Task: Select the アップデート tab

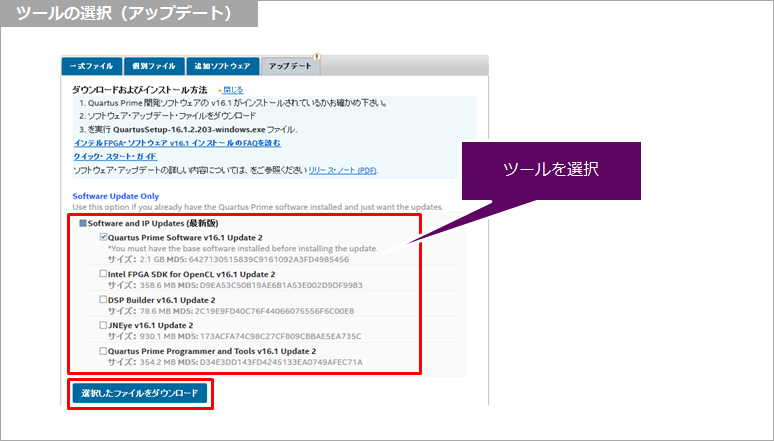Action: coord(290,66)
